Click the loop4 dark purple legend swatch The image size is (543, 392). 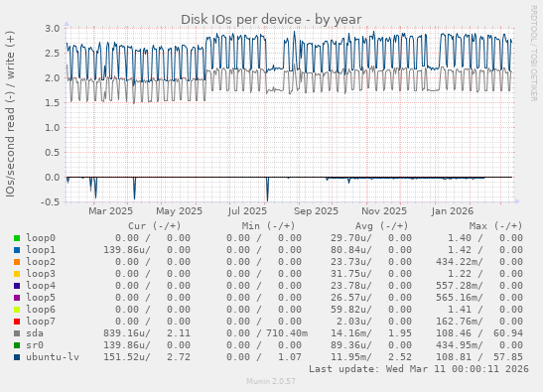point(17,286)
